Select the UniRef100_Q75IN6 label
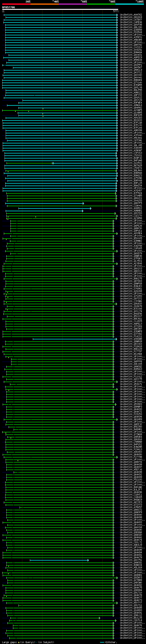Image resolution: width=146 pixels, height=644 pixels. pos(131,178)
